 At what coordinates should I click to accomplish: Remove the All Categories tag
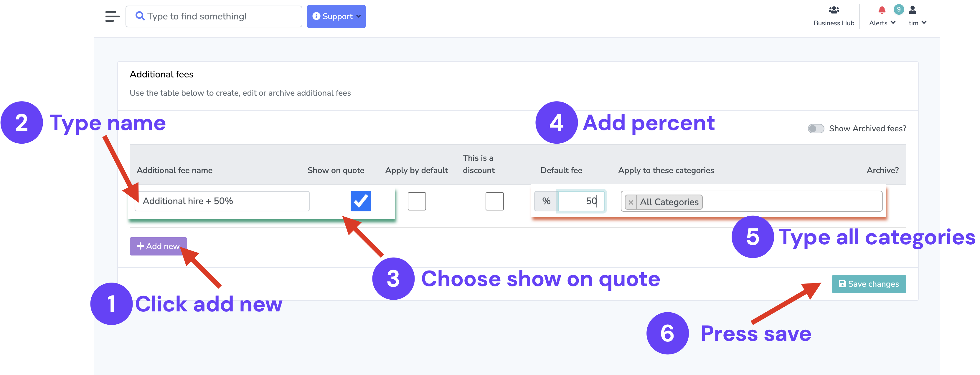click(630, 202)
